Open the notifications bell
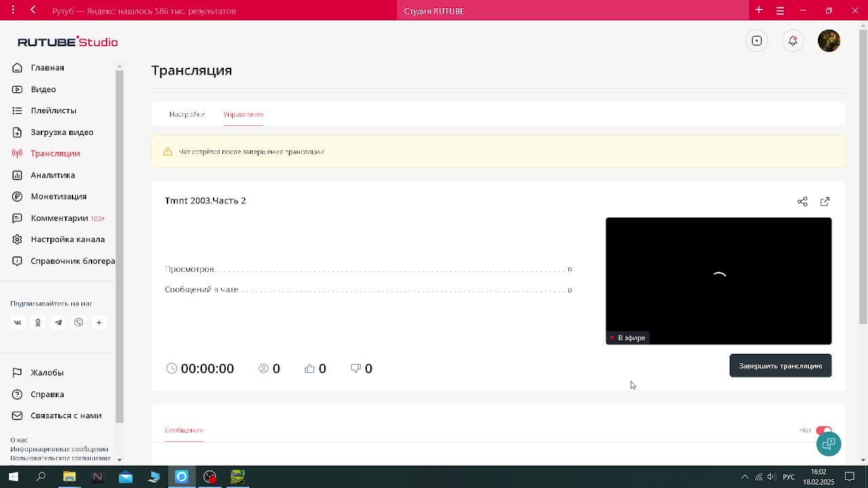The width and height of the screenshot is (868, 488). click(x=793, y=41)
